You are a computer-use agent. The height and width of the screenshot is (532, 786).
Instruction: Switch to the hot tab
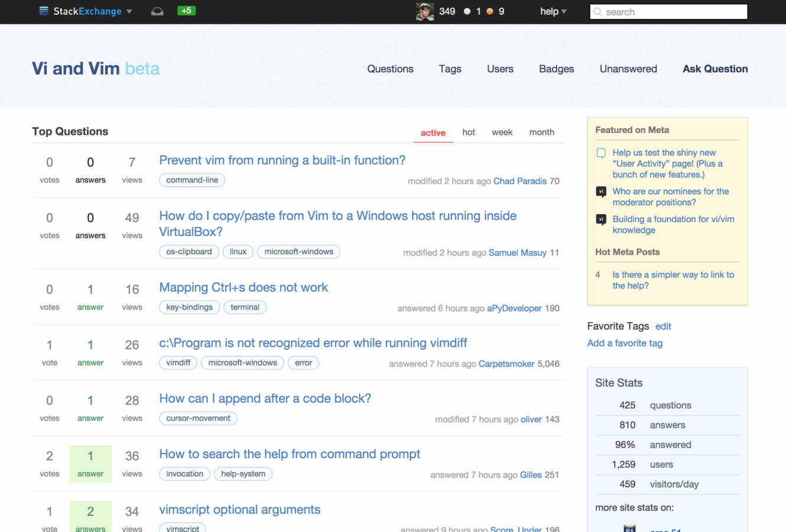(x=469, y=132)
